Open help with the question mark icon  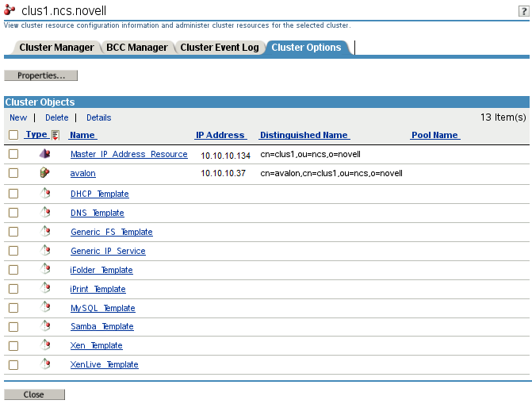tap(524, 11)
